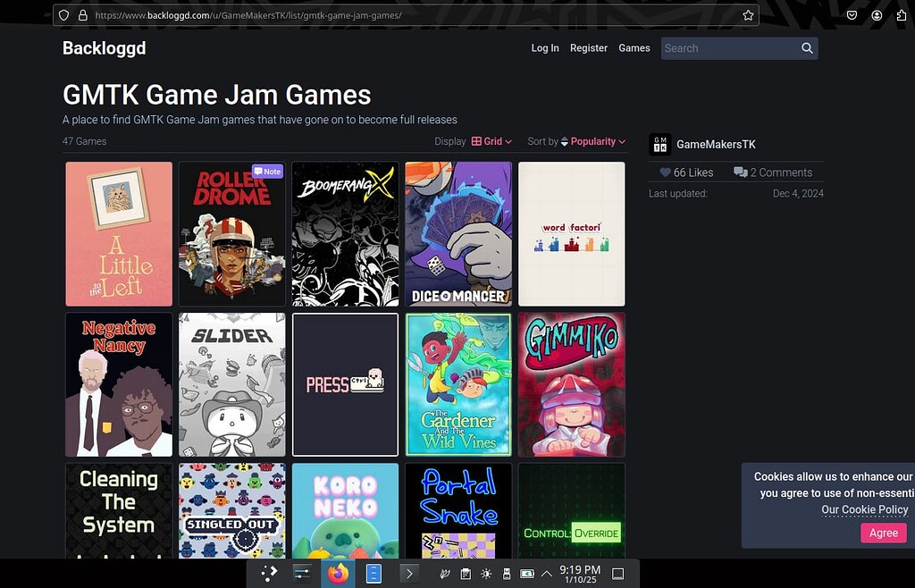Click the grid icon beside Display
This screenshot has height=588, width=915.
pyautogui.click(x=475, y=141)
